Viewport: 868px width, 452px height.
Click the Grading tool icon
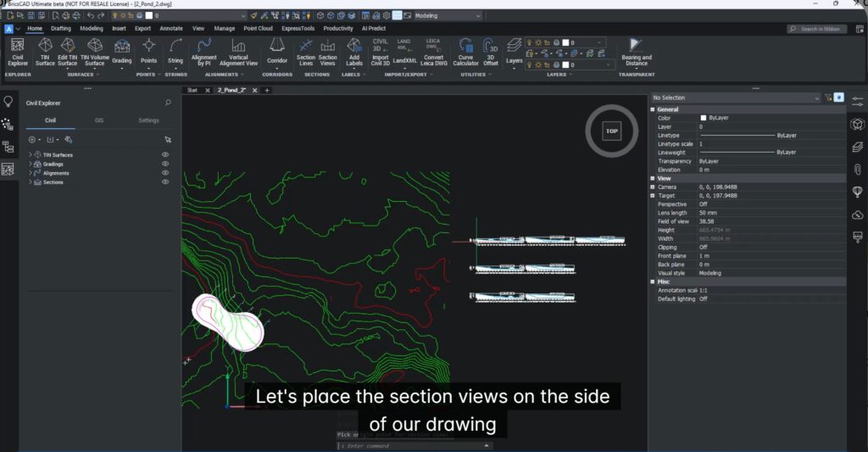pos(122,51)
